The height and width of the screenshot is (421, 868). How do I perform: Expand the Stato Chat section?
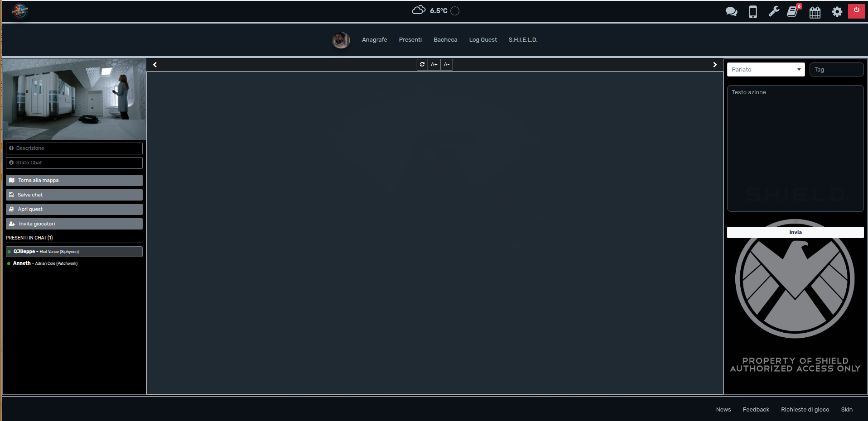click(74, 163)
